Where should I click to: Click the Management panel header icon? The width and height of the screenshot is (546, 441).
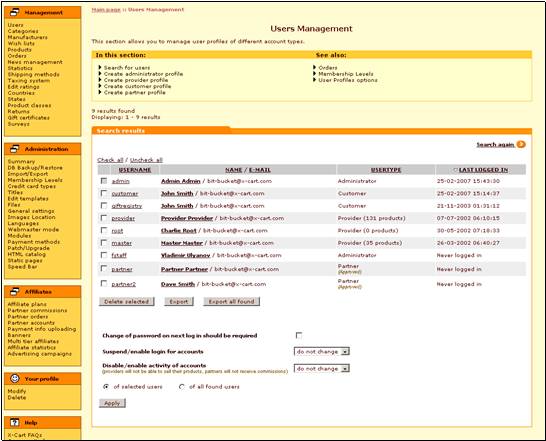click(15, 12)
